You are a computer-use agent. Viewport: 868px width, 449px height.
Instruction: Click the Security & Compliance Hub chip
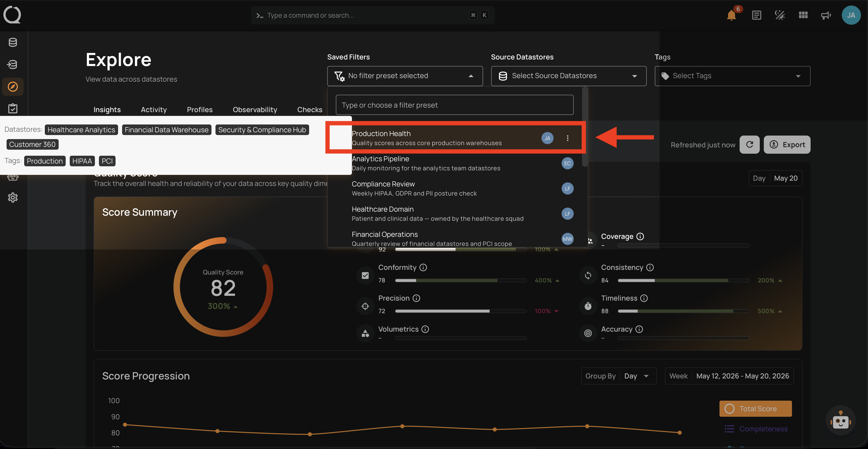click(262, 130)
